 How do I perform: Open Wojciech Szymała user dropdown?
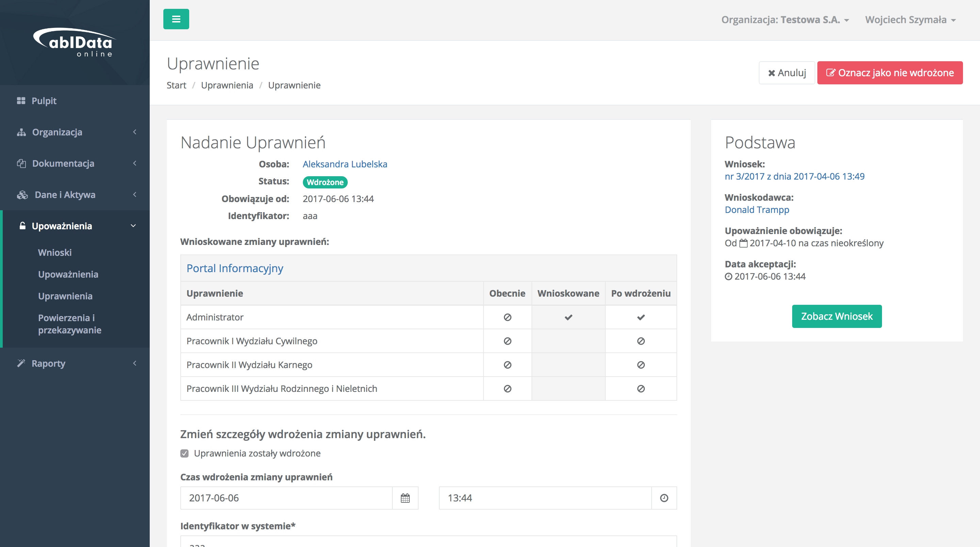click(910, 20)
